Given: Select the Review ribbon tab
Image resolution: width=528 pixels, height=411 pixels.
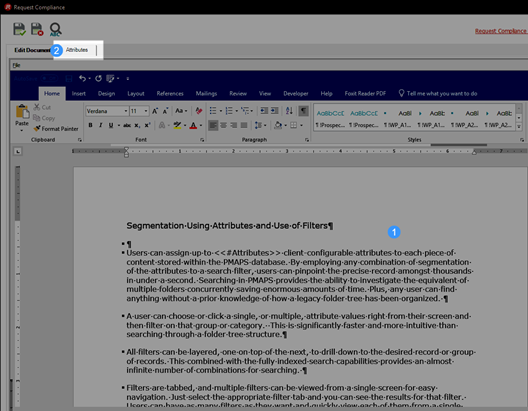Looking at the screenshot, I should click(x=238, y=94).
